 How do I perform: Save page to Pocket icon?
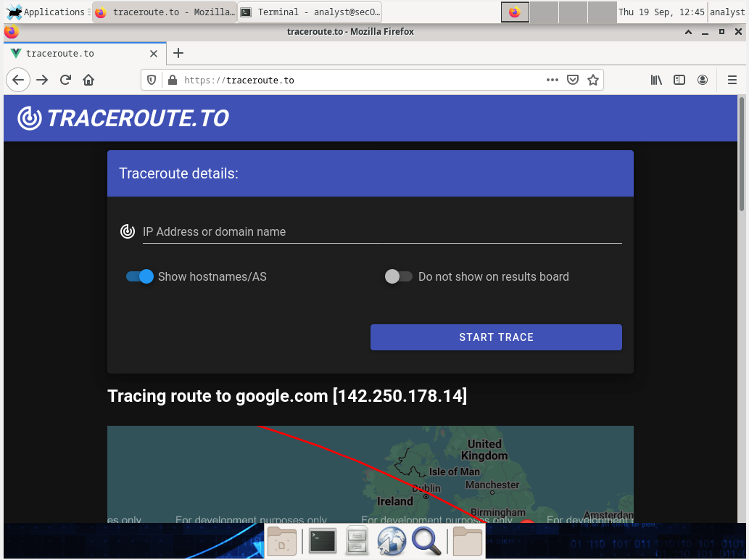(x=573, y=80)
